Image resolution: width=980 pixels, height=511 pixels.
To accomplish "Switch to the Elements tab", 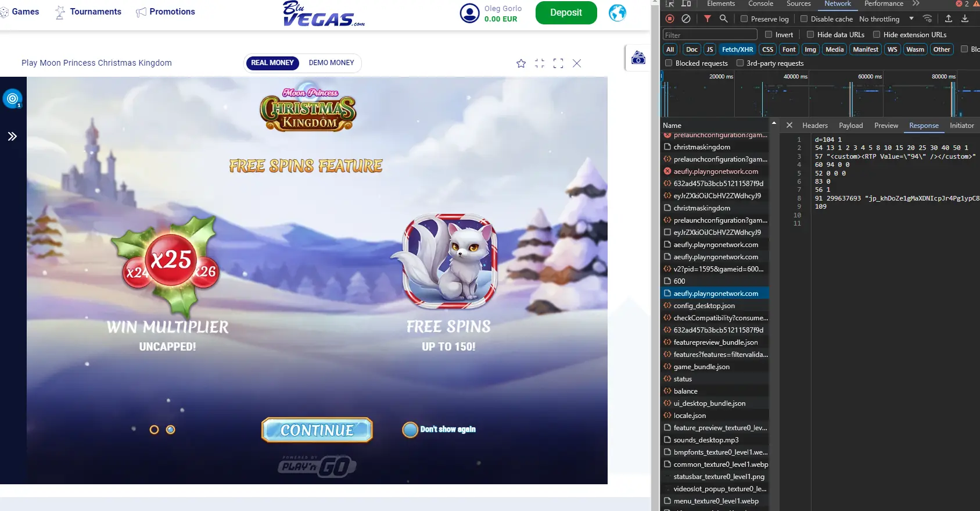I will 721,3.
